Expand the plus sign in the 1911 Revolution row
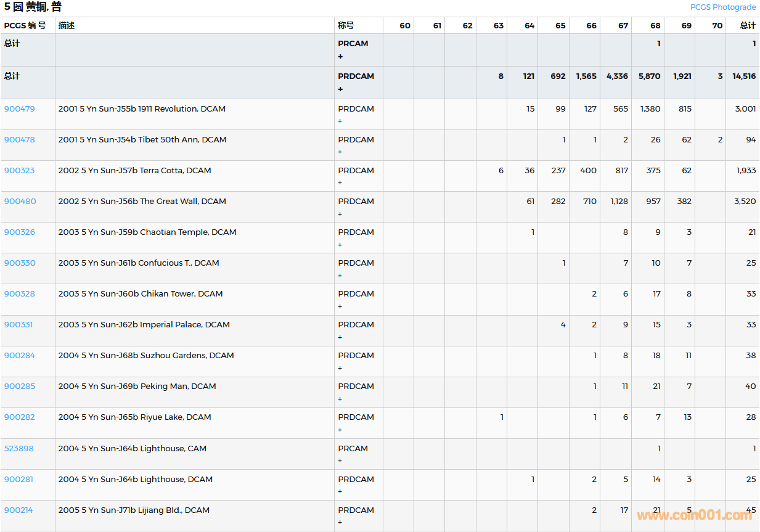760x532 pixels. click(x=340, y=121)
